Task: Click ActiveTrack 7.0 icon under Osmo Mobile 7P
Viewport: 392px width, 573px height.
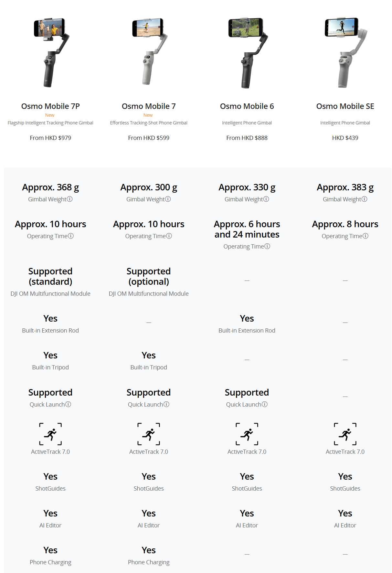Action: [x=50, y=434]
